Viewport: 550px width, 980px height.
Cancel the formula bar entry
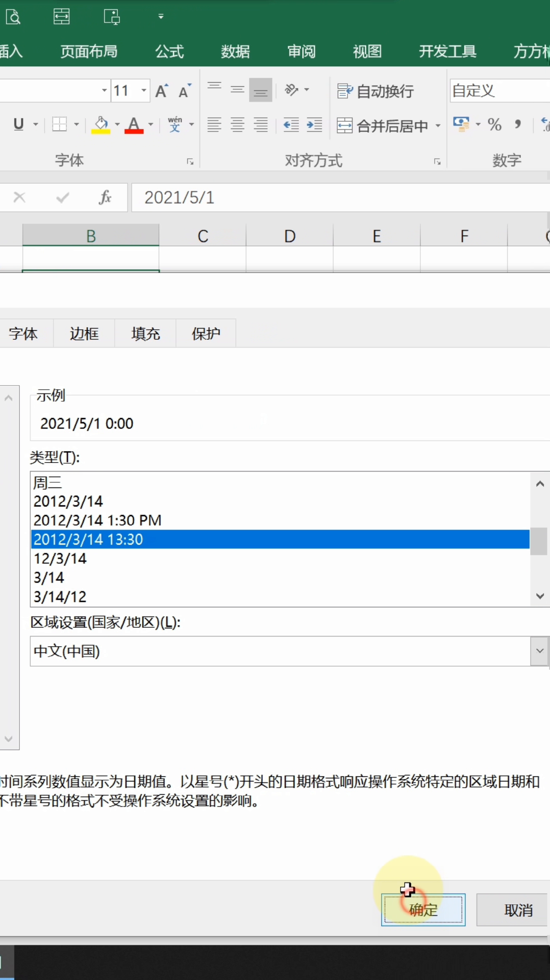pos(19,198)
